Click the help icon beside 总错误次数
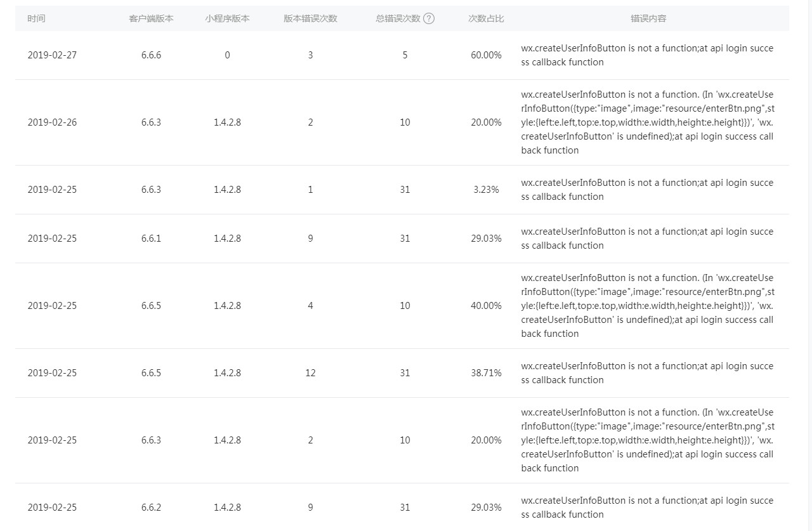812x531 pixels. point(429,18)
